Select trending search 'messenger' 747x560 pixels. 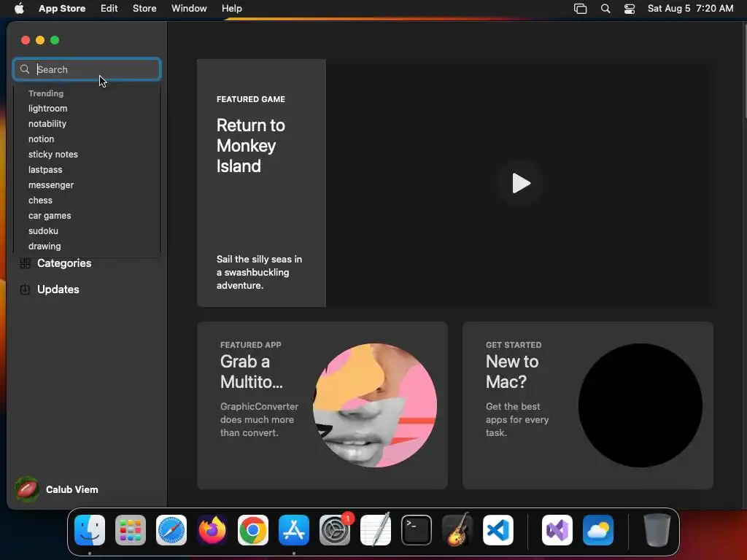pyautogui.click(x=51, y=184)
